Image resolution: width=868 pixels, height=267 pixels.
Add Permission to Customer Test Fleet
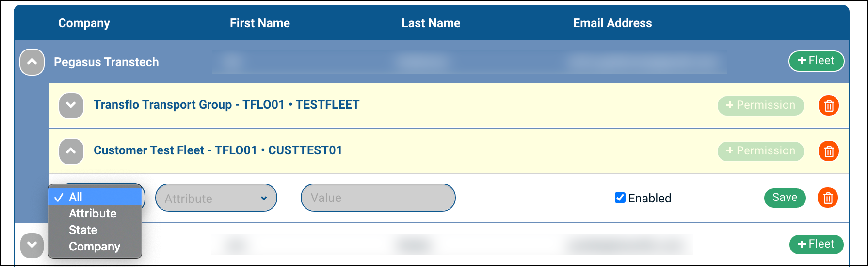point(760,151)
